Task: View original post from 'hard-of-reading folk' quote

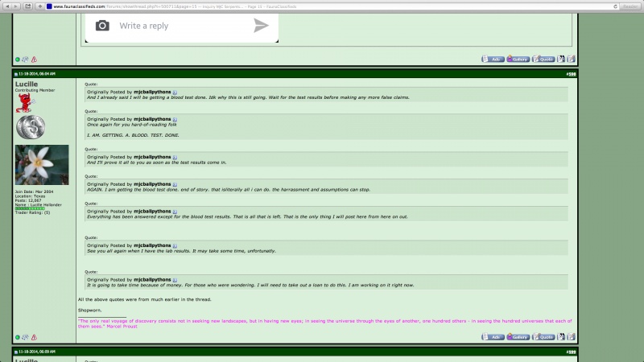Action: (175, 119)
